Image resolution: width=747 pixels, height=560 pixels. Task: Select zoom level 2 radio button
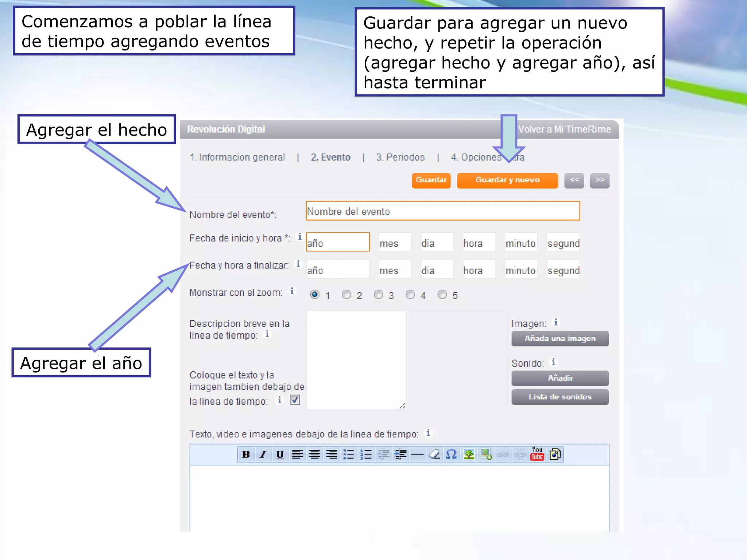(x=347, y=295)
